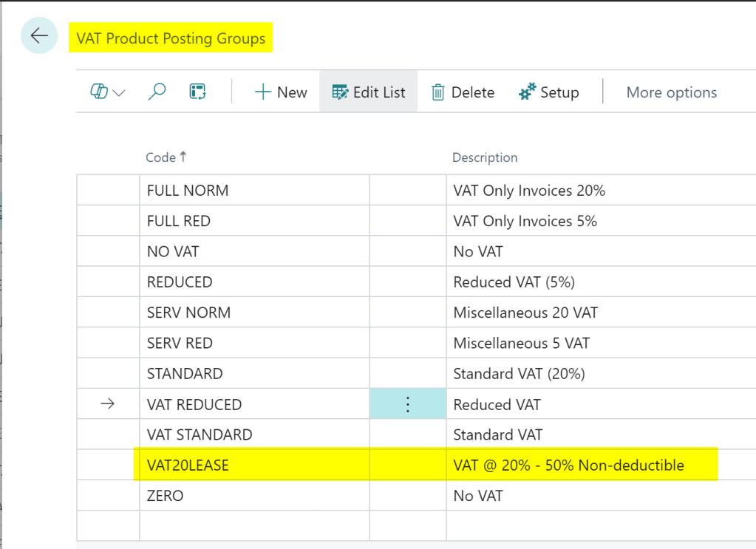Click the Standard VAT (20%) description
Image resolution: width=756 pixels, height=549 pixels.
(519, 374)
